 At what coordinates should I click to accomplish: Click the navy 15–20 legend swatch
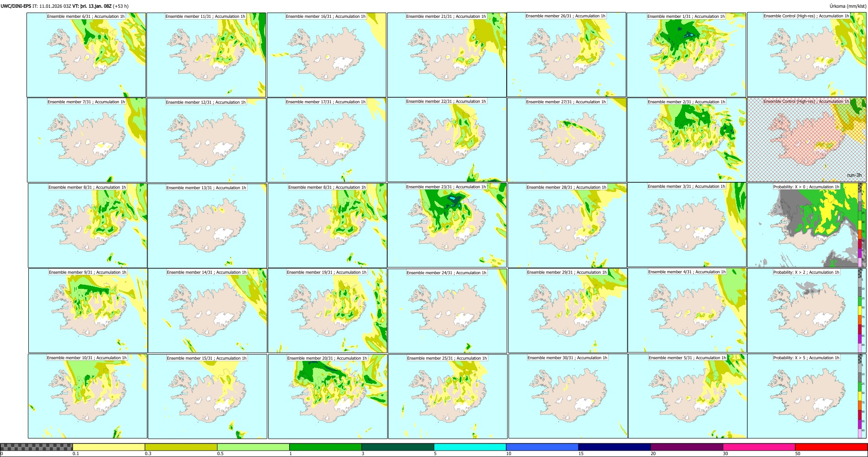pos(614,447)
